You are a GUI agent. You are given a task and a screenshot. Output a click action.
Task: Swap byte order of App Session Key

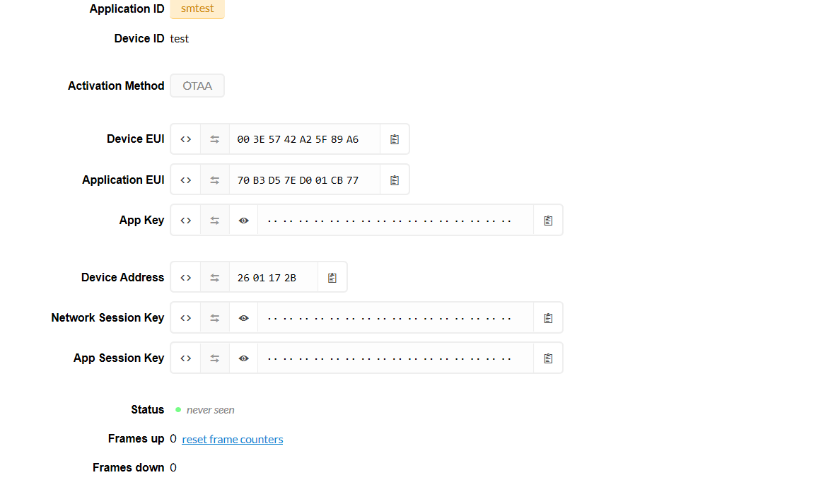pos(214,358)
